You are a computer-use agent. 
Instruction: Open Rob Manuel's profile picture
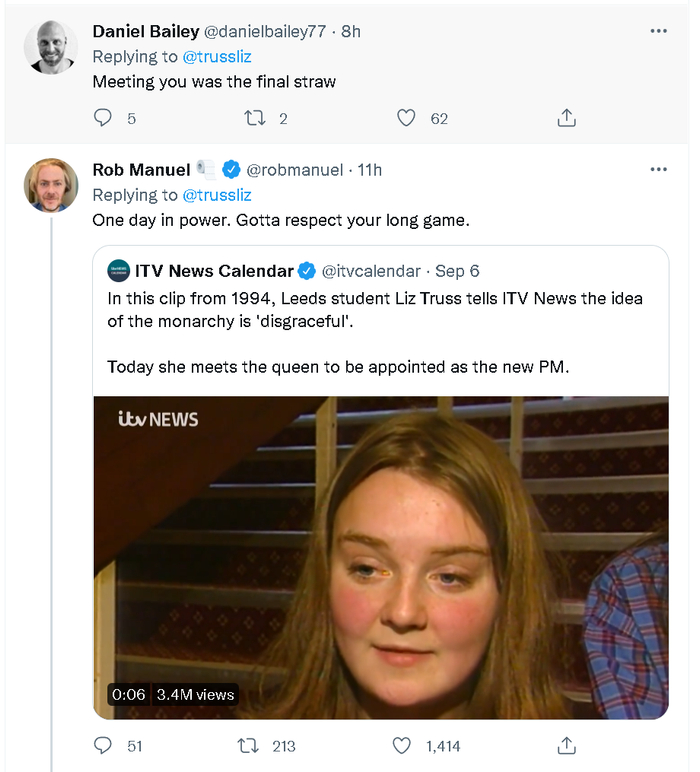pyautogui.click(x=51, y=185)
